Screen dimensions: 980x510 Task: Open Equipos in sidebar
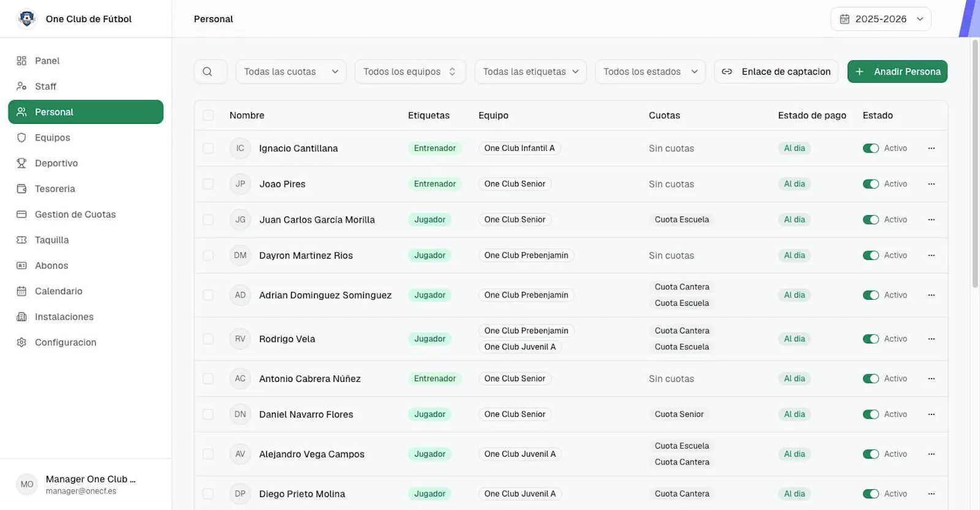[86, 138]
